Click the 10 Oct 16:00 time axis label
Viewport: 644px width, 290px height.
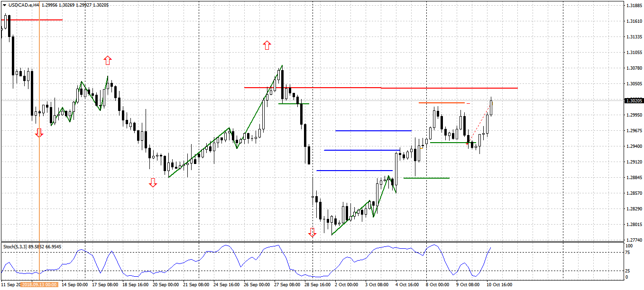(499, 285)
